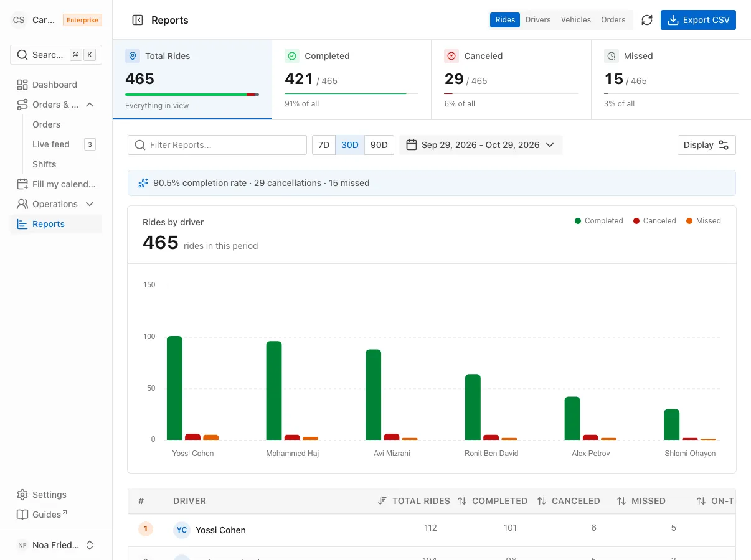Open the Noa Friedman account switcher

click(x=56, y=545)
